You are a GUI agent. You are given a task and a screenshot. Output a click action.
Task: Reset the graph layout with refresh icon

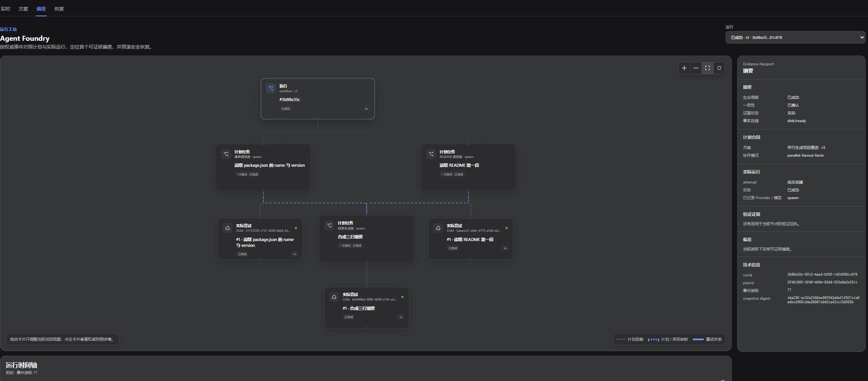coord(719,68)
